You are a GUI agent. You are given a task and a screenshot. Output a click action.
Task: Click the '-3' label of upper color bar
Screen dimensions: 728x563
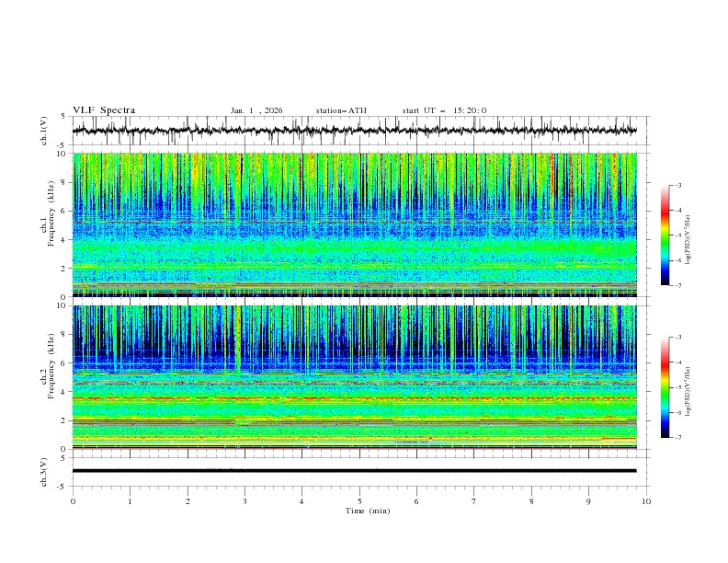[678, 185]
